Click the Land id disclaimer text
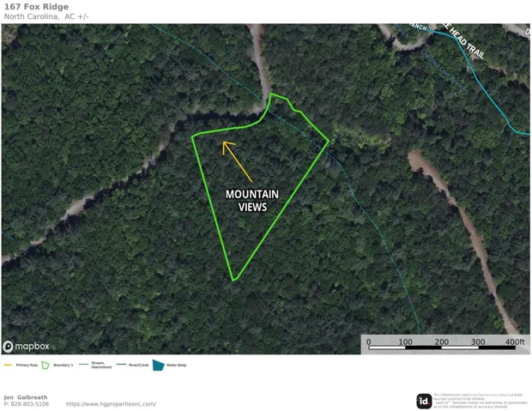Screen dimensions: 532x411 (x=481, y=401)
